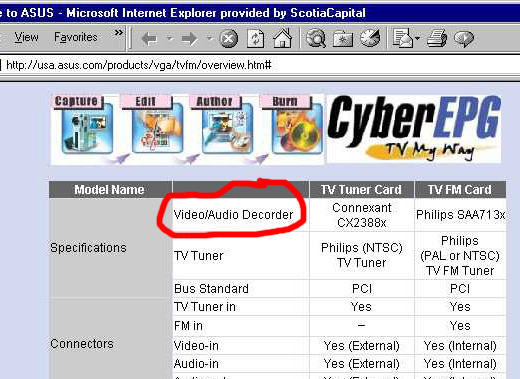The height and width of the screenshot is (379, 520).
Task: Open the Favorites menu
Action: coord(76,37)
